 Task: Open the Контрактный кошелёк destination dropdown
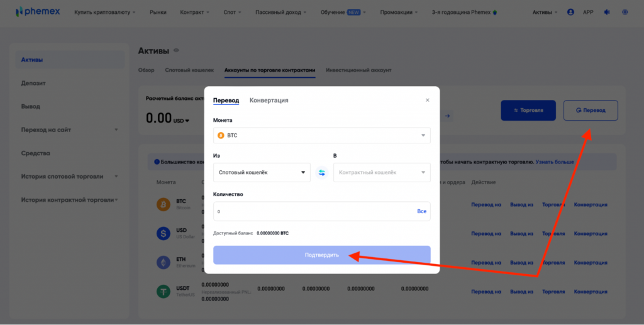pos(381,172)
